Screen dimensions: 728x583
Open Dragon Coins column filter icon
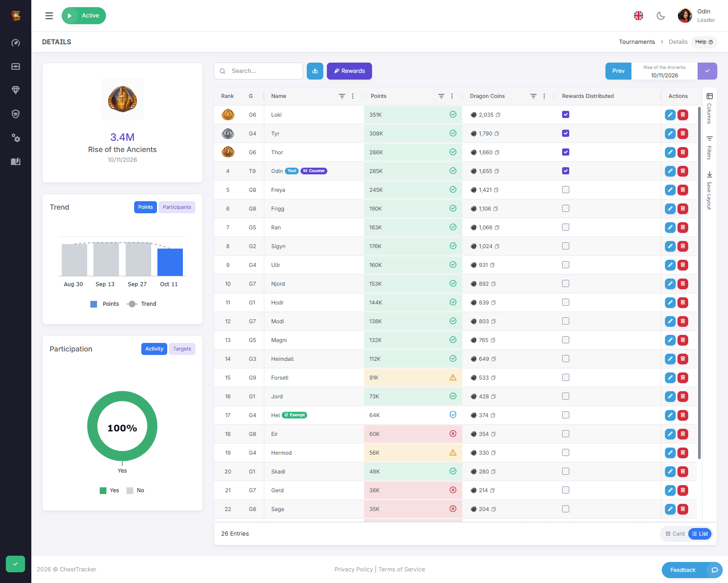533,96
